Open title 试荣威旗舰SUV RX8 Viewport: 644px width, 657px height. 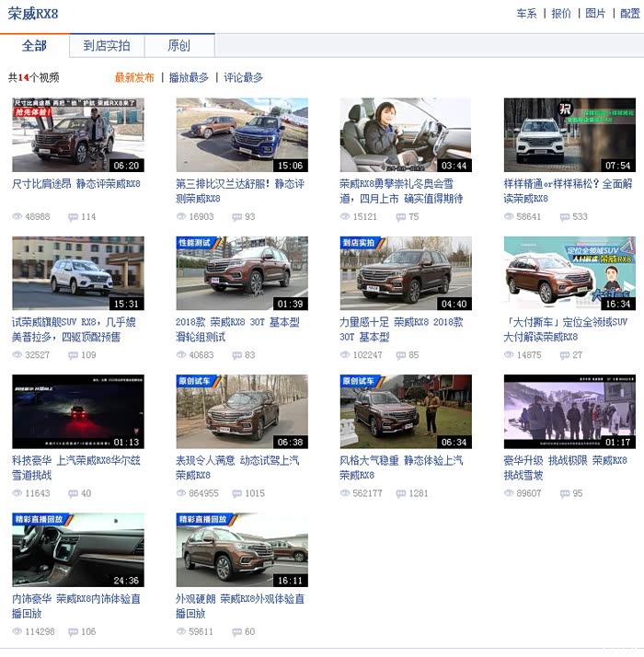74,329
